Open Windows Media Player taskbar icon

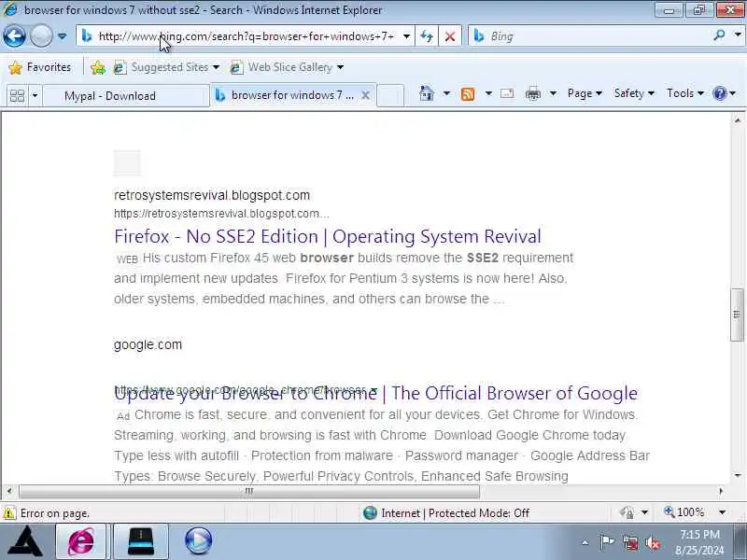(x=198, y=541)
